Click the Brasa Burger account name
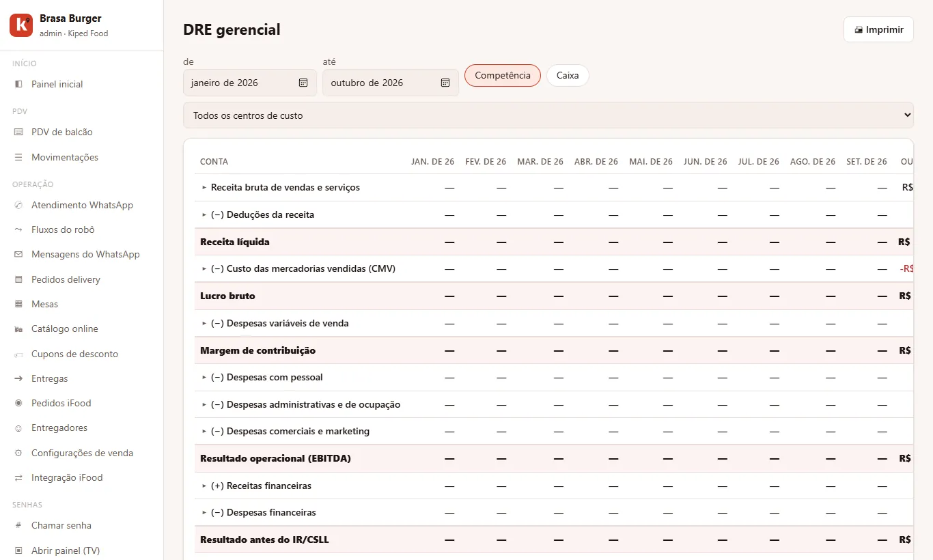This screenshot has height=560, width=933. [x=70, y=18]
